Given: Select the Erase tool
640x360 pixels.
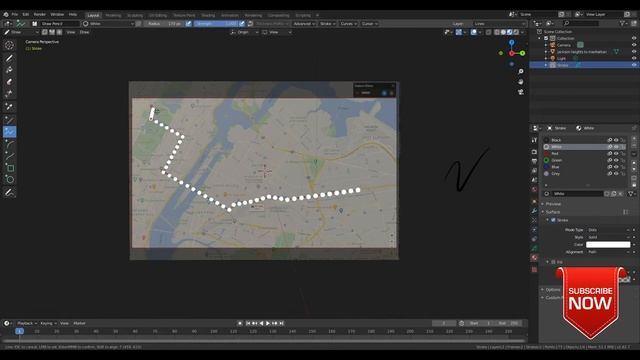Looking at the screenshot, I should pyautogui.click(x=9, y=82).
